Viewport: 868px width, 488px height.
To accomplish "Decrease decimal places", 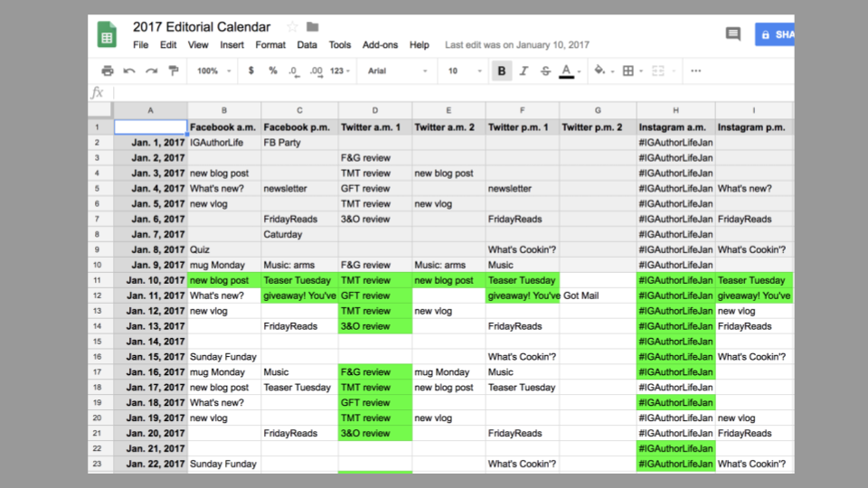I will tap(294, 71).
